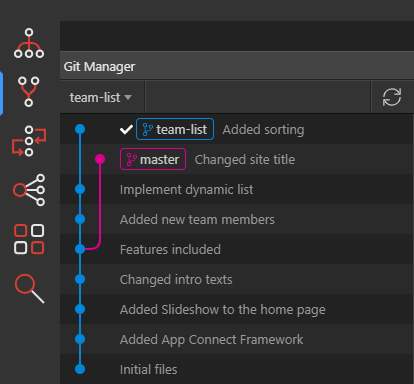Select the 'Added new team members' commit
The image size is (414, 384).
pyautogui.click(x=197, y=219)
